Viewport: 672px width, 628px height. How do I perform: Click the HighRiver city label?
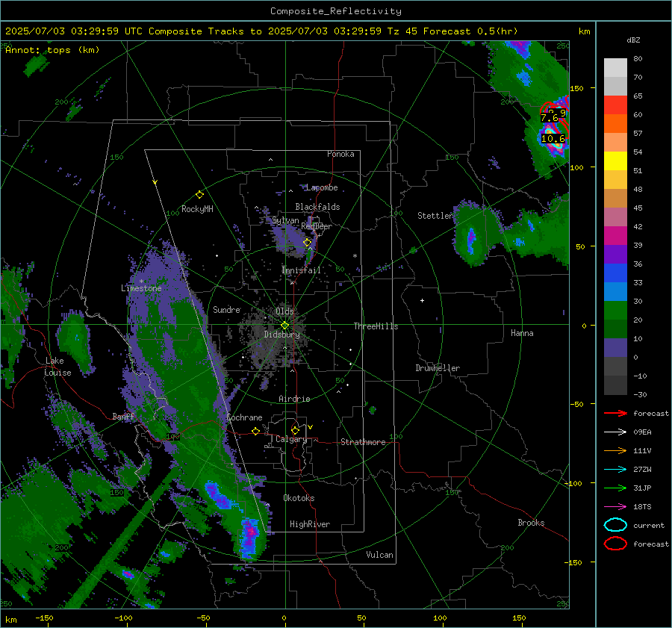click(310, 524)
